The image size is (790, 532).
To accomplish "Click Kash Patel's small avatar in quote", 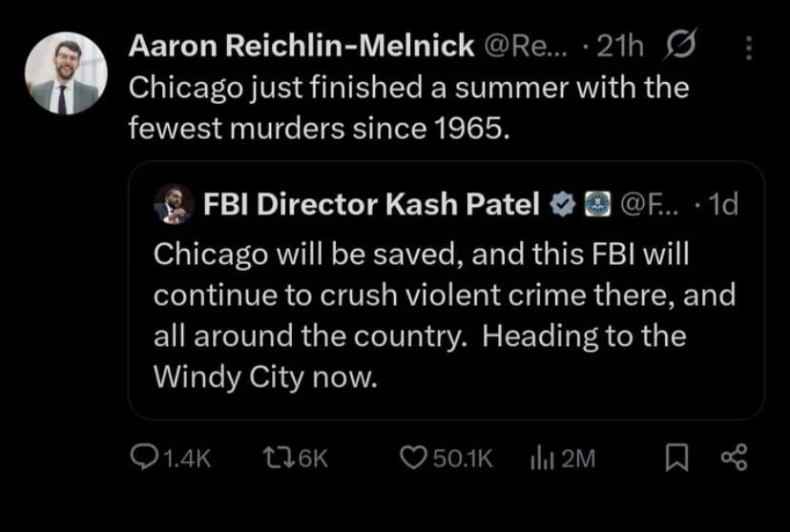I will coord(174,203).
